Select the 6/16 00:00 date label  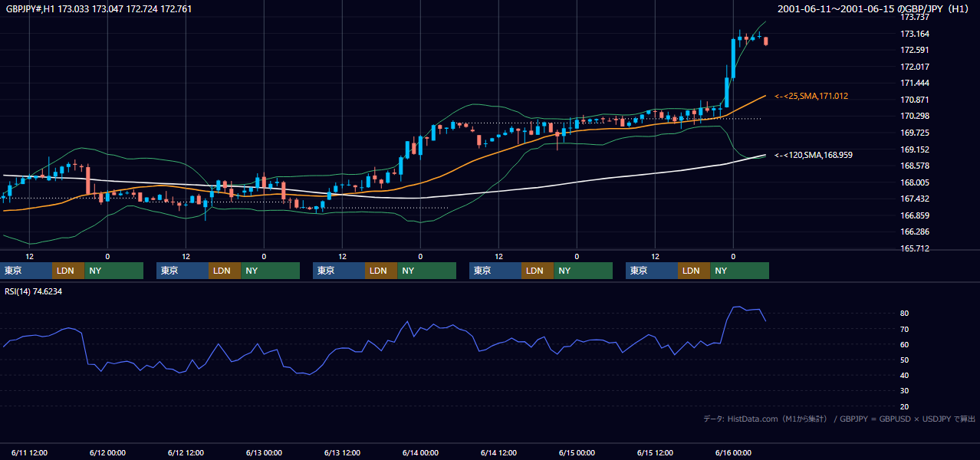pos(733,452)
